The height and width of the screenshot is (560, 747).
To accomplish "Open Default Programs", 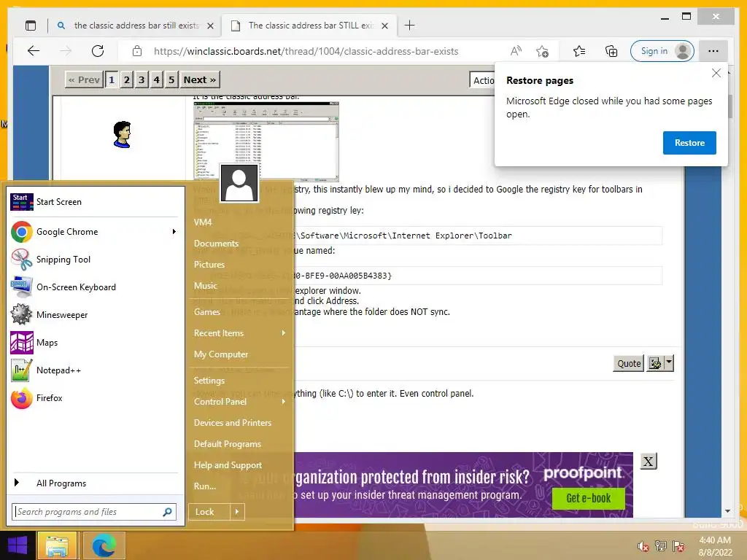I will click(228, 444).
